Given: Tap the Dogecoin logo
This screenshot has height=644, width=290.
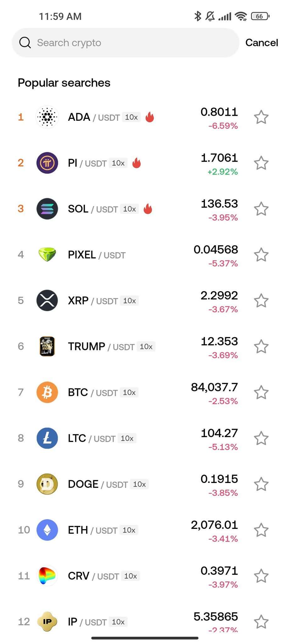Looking at the screenshot, I should pyautogui.click(x=47, y=484).
